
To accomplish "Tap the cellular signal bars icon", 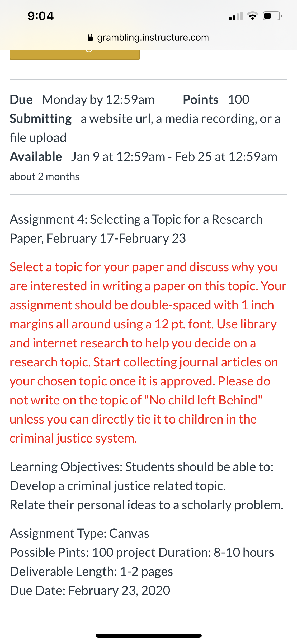I will point(236,16).
